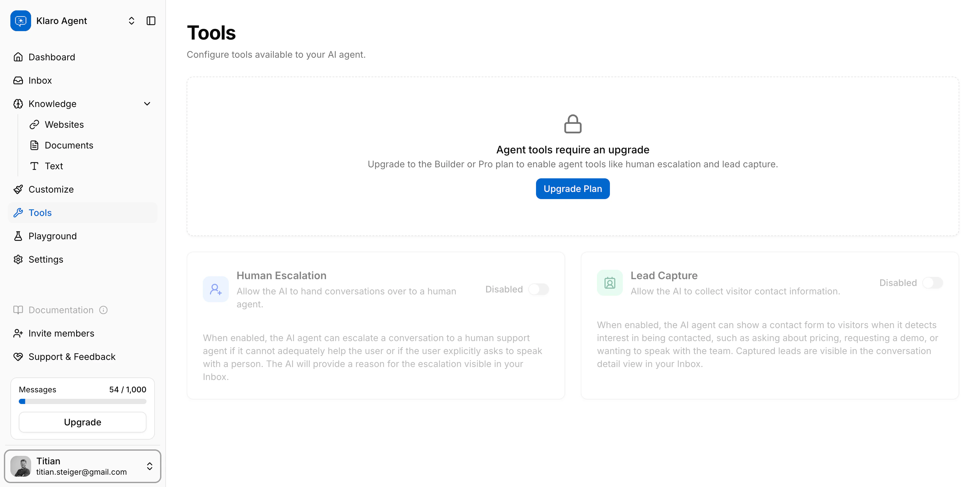Click the info icon next to Documentation
The height and width of the screenshot is (487, 980).
coord(103,310)
